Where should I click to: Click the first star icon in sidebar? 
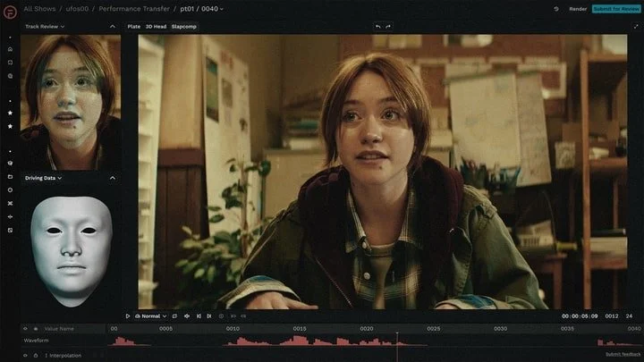click(x=10, y=113)
